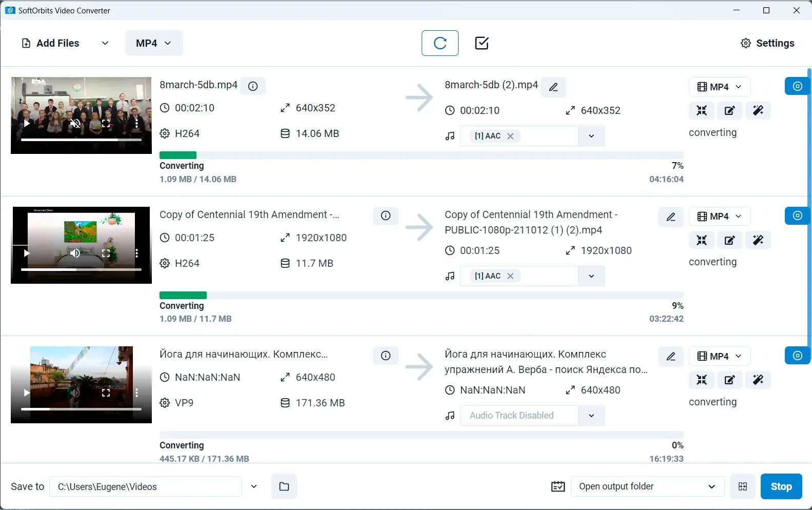
Task: Click the magic wand effects icon for Yoga video
Action: 758,380
